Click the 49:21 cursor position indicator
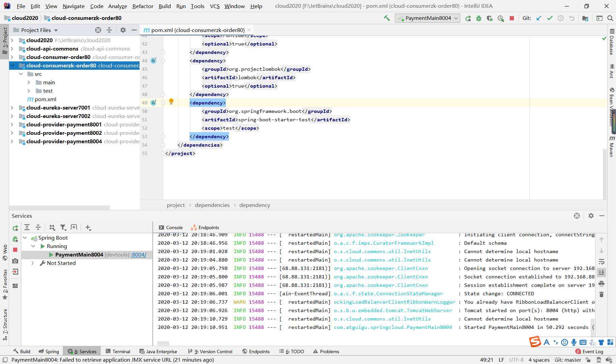 click(x=487, y=360)
